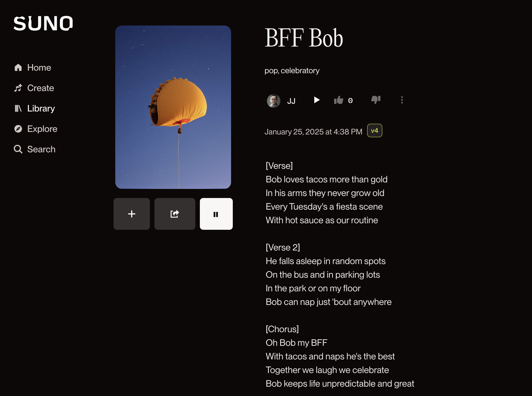Click the Explore compass icon
532x396 pixels.
coord(18,129)
